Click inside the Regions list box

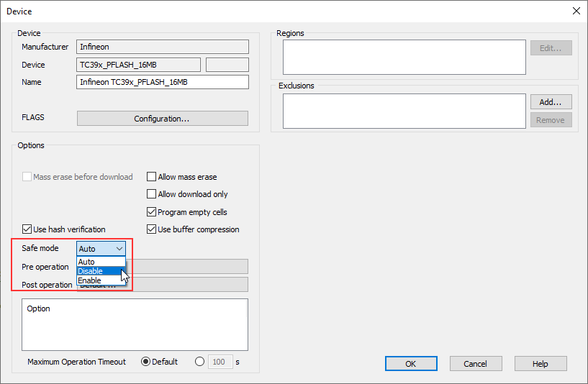404,57
